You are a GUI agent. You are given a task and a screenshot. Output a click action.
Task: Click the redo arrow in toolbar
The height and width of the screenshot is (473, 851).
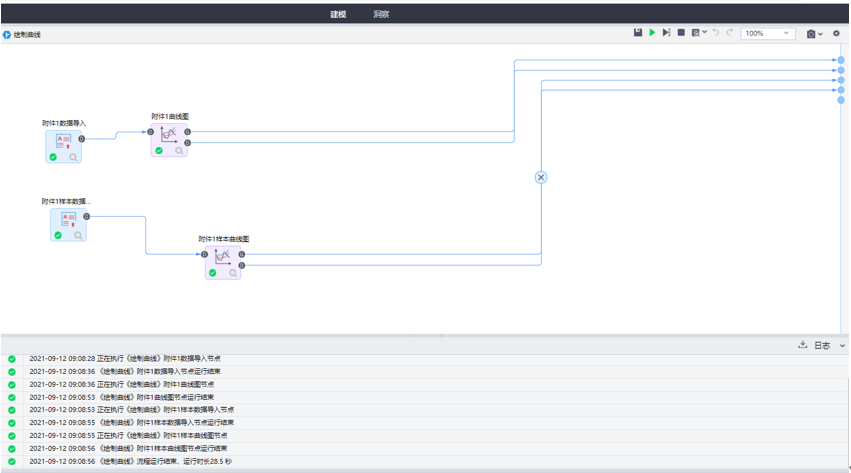click(730, 33)
